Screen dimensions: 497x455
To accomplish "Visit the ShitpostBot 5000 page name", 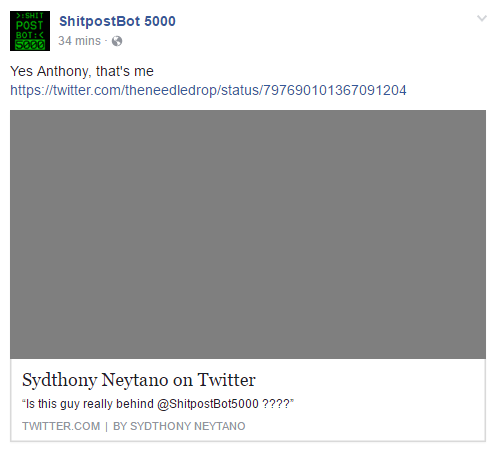I will tap(117, 21).
